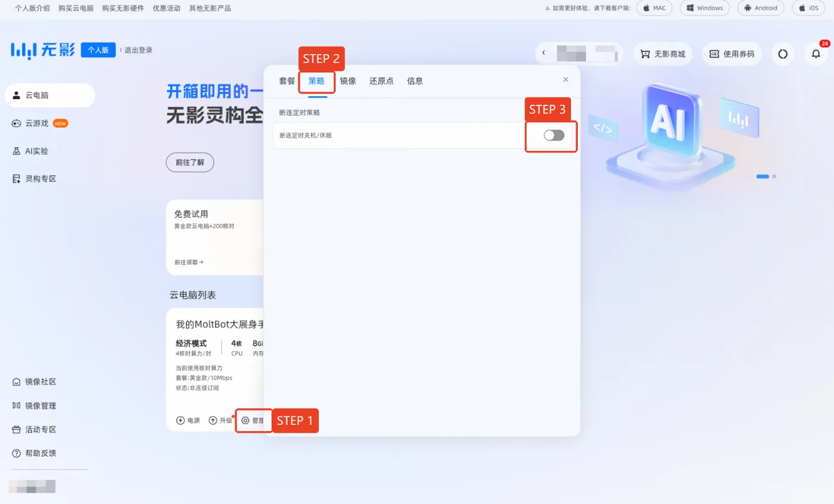The width and height of the screenshot is (834, 504).
Task: Click the 经济模式 label
Action: pyautogui.click(x=191, y=343)
